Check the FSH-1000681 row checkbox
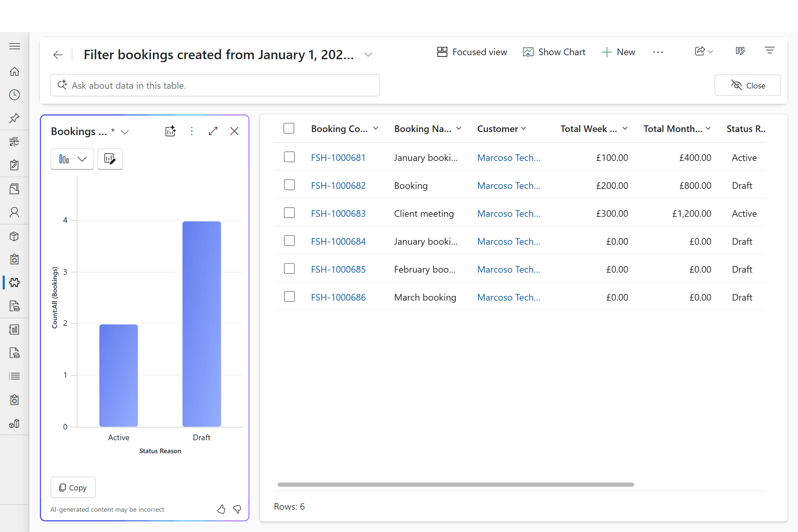Image resolution: width=798 pixels, height=532 pixels. (x=289, y=157)
